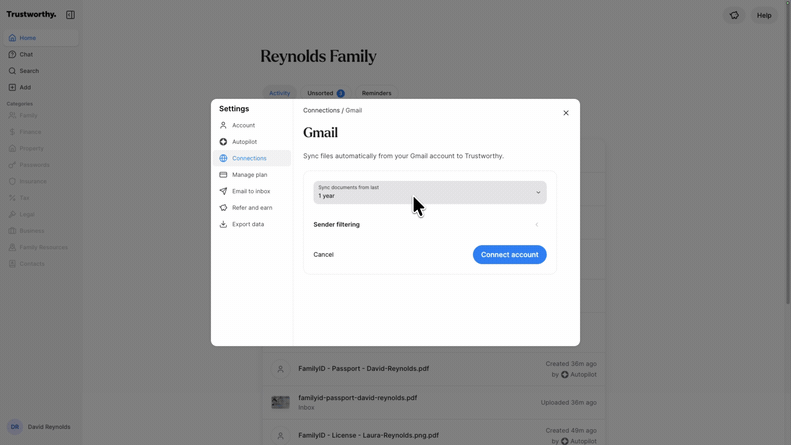This screenshot has width=791, height=445.
Task: Click the Connections globe icon
Action: click(223, 158)
